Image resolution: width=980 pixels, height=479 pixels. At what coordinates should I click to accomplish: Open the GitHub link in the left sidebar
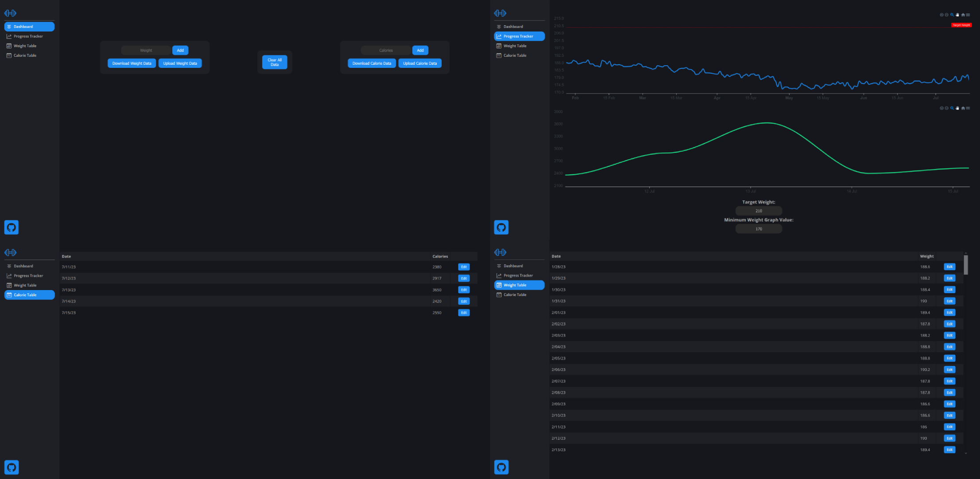12,227
